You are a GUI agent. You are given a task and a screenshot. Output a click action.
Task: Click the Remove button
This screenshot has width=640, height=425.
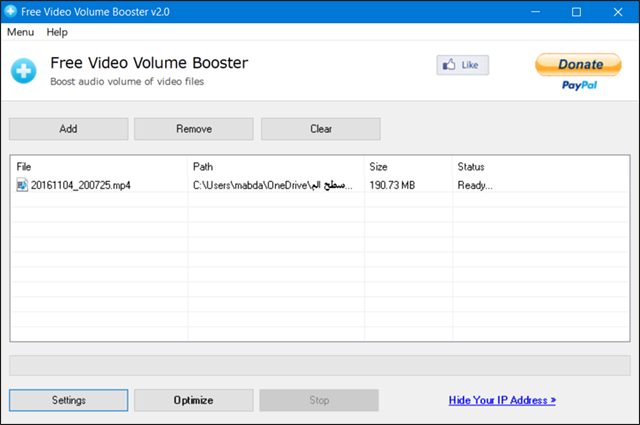pyautogui.click(x=194, y=129)
